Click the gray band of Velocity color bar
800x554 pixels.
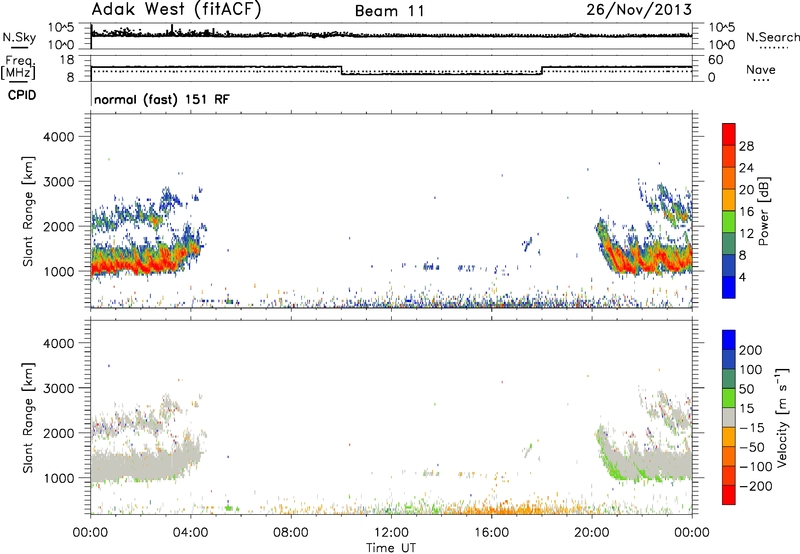coord(729,417)
